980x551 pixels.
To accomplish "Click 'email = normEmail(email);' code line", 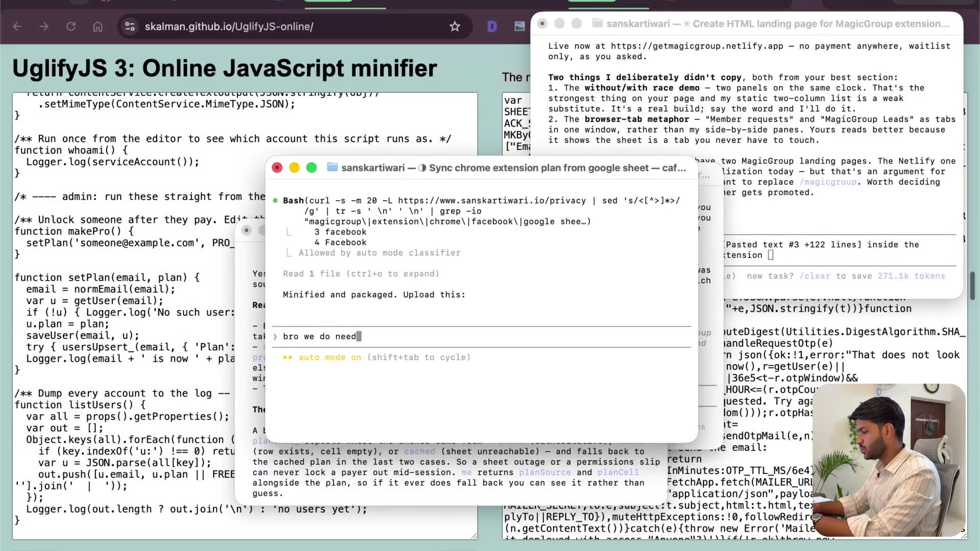I will click(x=101, y=290).
